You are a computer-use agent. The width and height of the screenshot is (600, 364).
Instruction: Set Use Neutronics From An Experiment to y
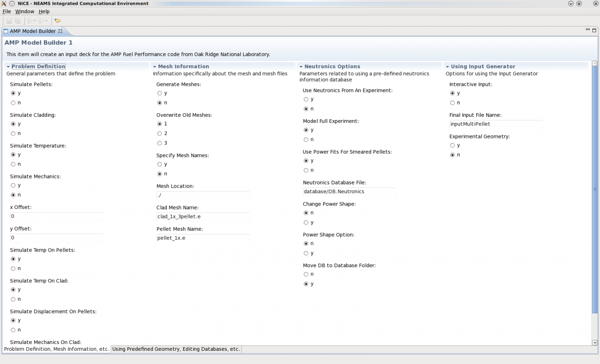(x=306, y=99)
